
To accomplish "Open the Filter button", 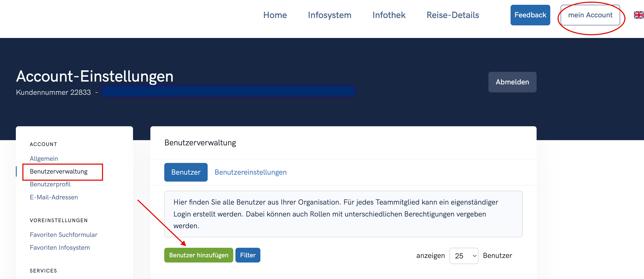I will click(x=248, y=255).
